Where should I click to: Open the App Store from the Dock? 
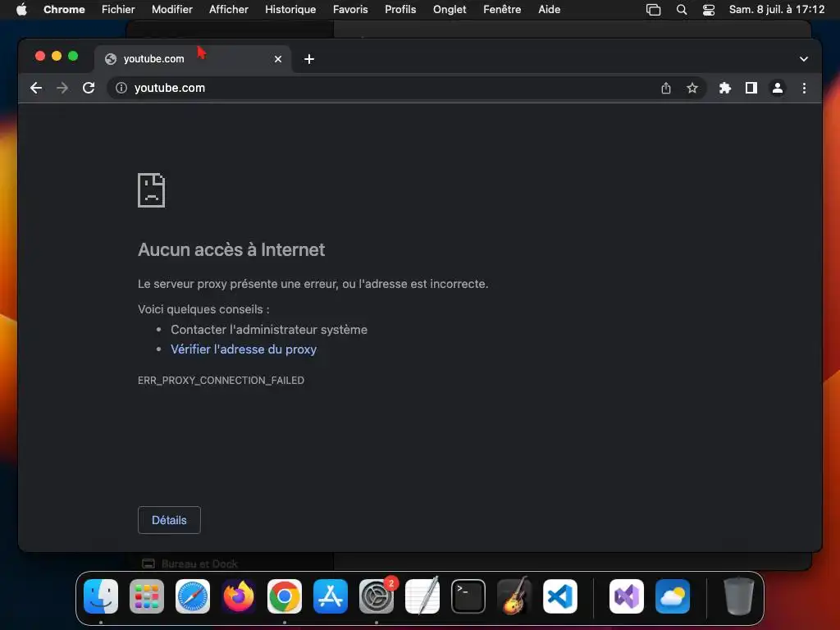pos(331,596)
